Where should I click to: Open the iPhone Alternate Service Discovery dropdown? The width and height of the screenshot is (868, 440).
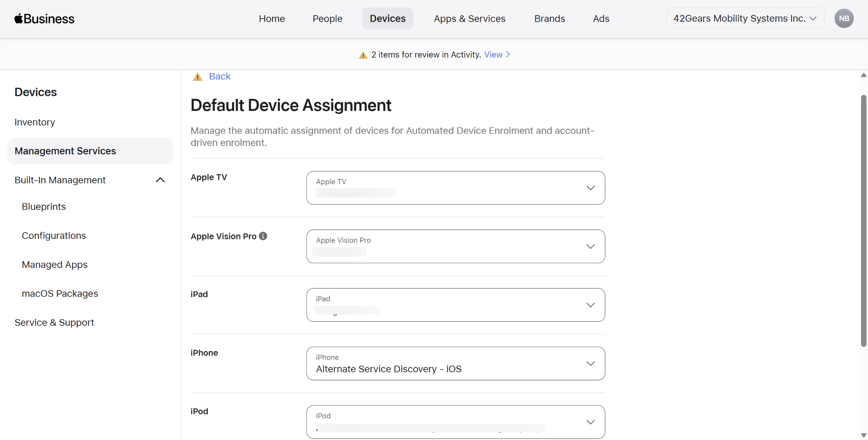point(456,364)
